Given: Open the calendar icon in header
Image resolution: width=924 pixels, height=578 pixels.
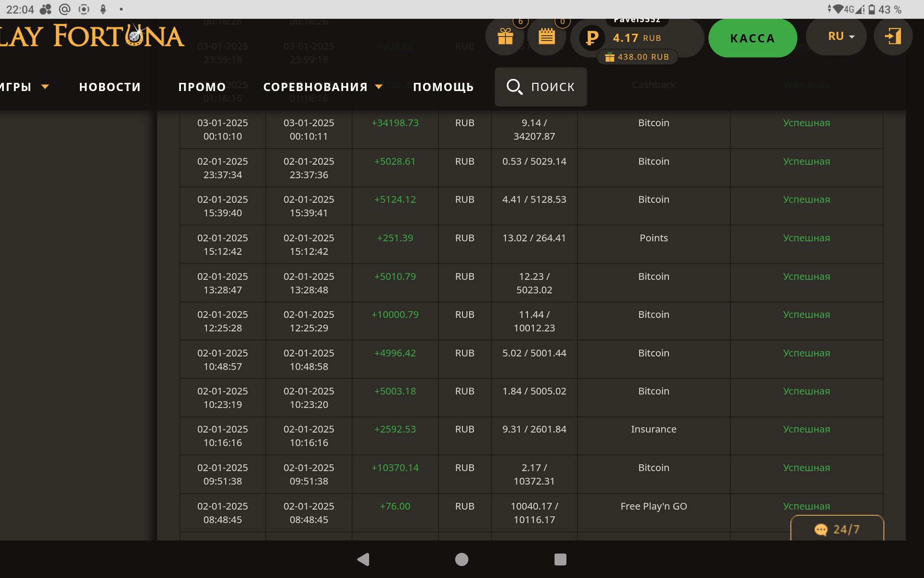Looking at the screenshot, I should (x=547, y=37).
